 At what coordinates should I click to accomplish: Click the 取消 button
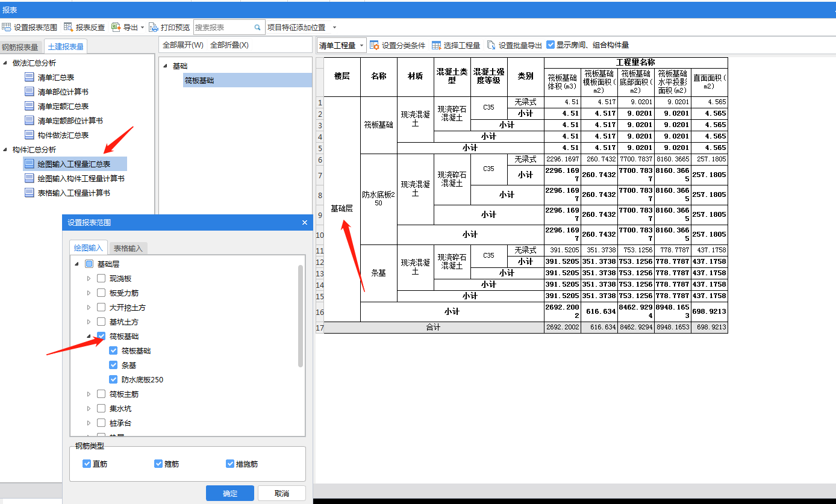coord(282,493)
